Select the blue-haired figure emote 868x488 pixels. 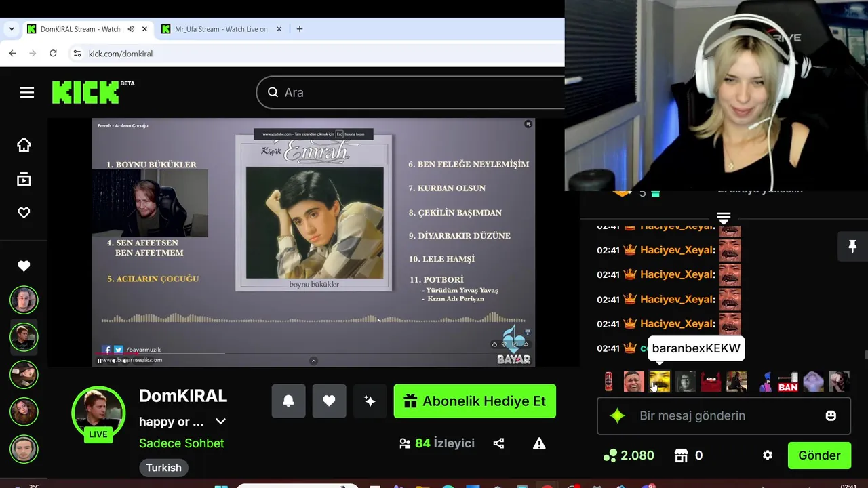point(765,382)
